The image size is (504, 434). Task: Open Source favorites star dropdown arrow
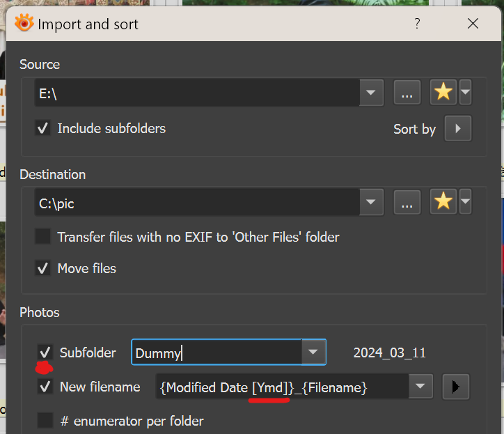(465, 92)
